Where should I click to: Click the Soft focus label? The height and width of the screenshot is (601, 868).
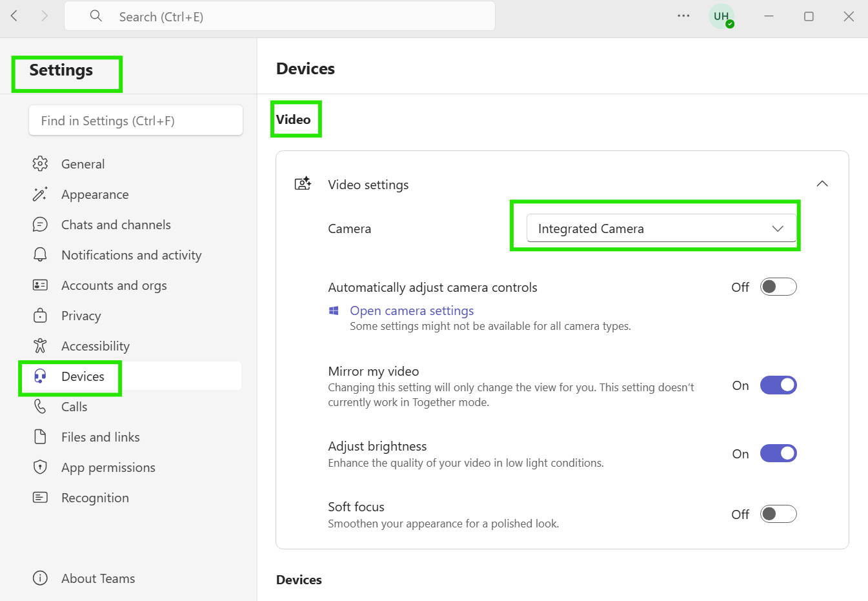356,507
